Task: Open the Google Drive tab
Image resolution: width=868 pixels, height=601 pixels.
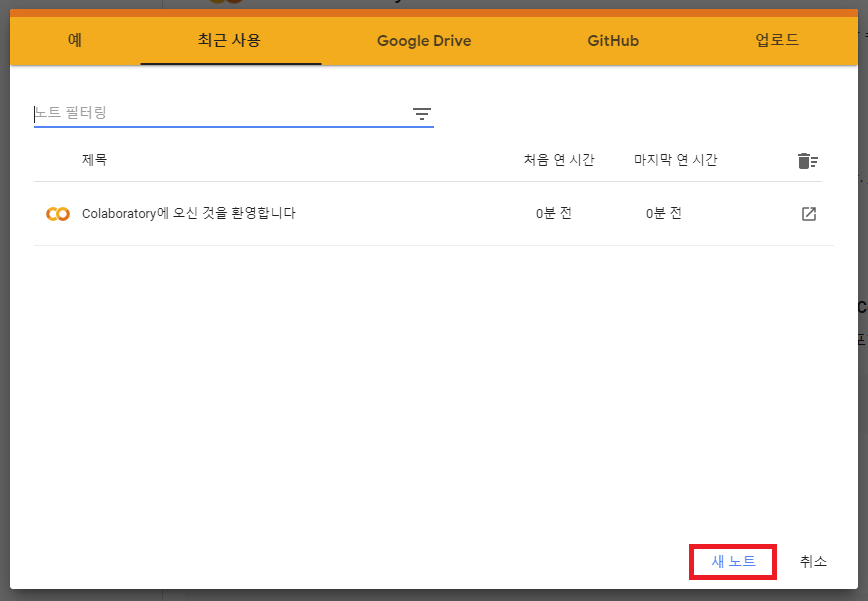Action: [x=423, y=40]
